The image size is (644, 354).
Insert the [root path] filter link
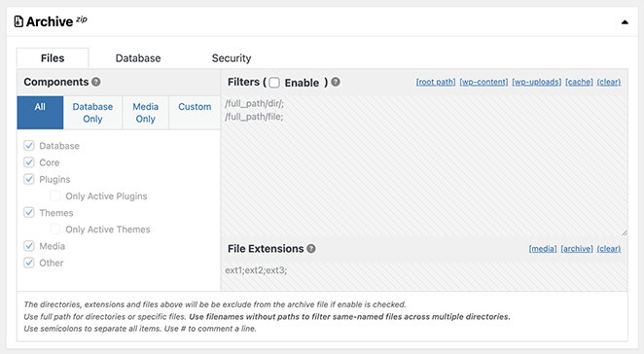point(436,82)
